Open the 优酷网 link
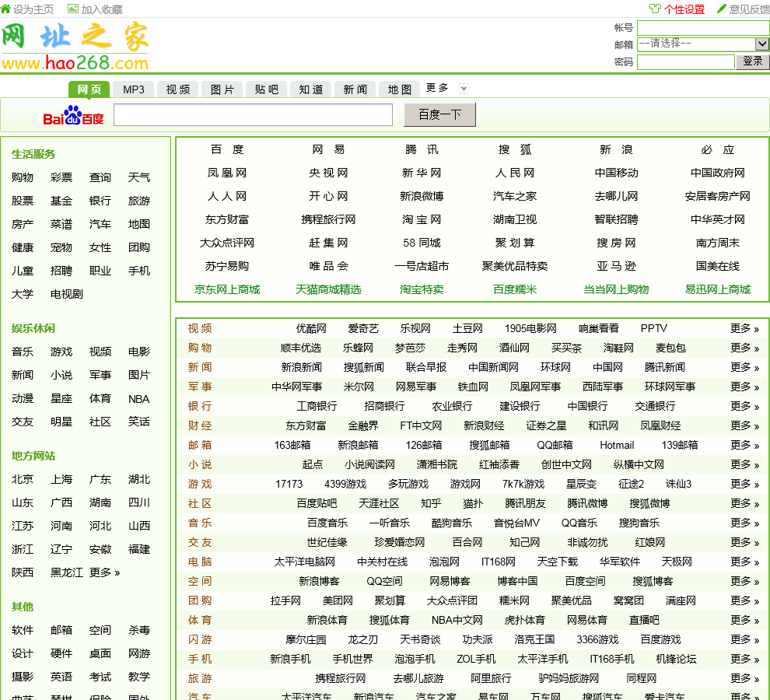The height and width of the screenshot is (700, 770). (x=311, y=328)
